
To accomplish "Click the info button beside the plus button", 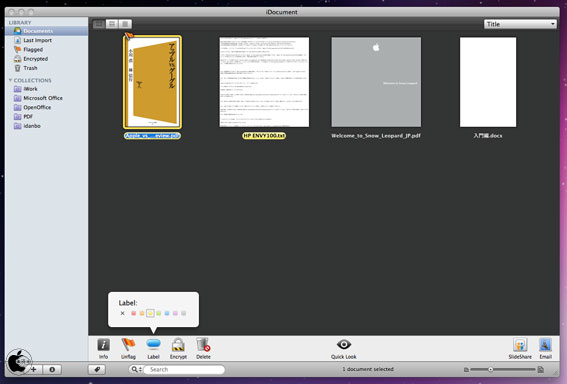I will pos(52,369).
